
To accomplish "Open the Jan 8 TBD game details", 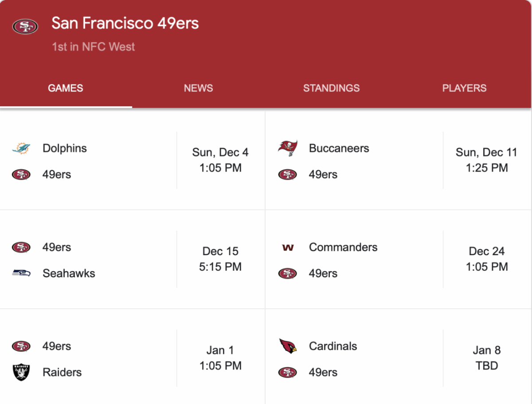I will pyautogui.click(x=486, y=357).
